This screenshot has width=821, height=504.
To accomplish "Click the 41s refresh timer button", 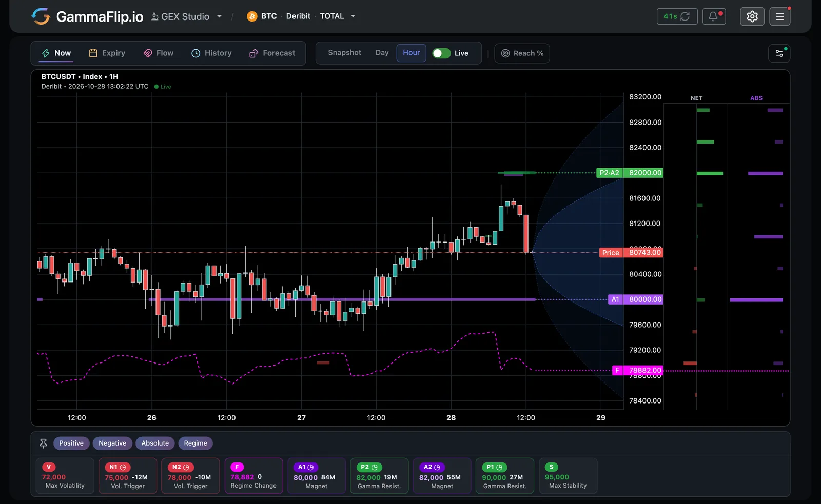I will pyautogui.click(x=677, y=16).
